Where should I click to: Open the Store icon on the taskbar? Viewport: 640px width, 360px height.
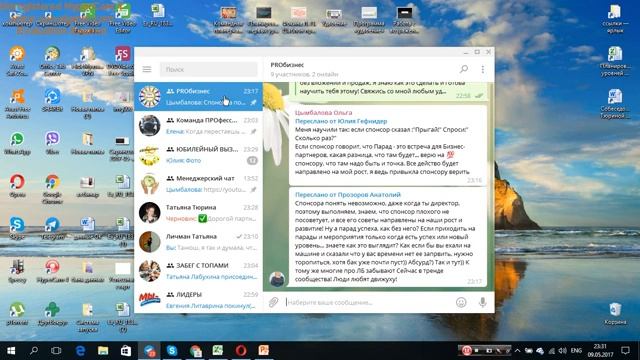(x=126, y=351)
